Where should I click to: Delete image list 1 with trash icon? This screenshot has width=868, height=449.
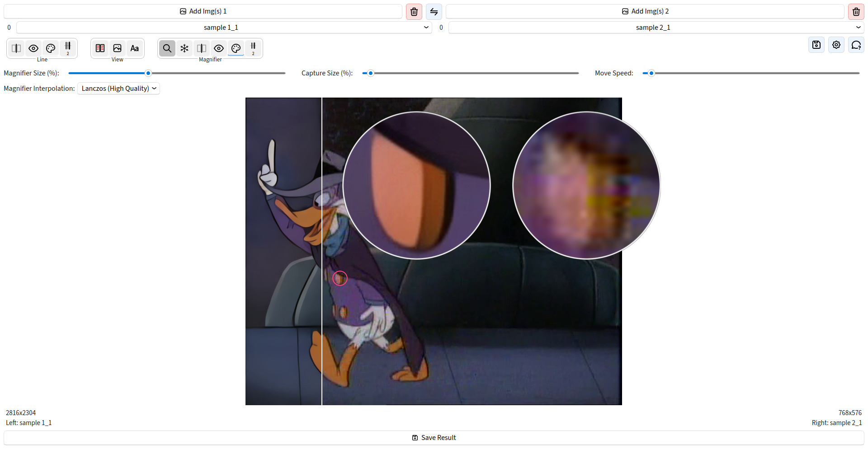tap(414, 12)
